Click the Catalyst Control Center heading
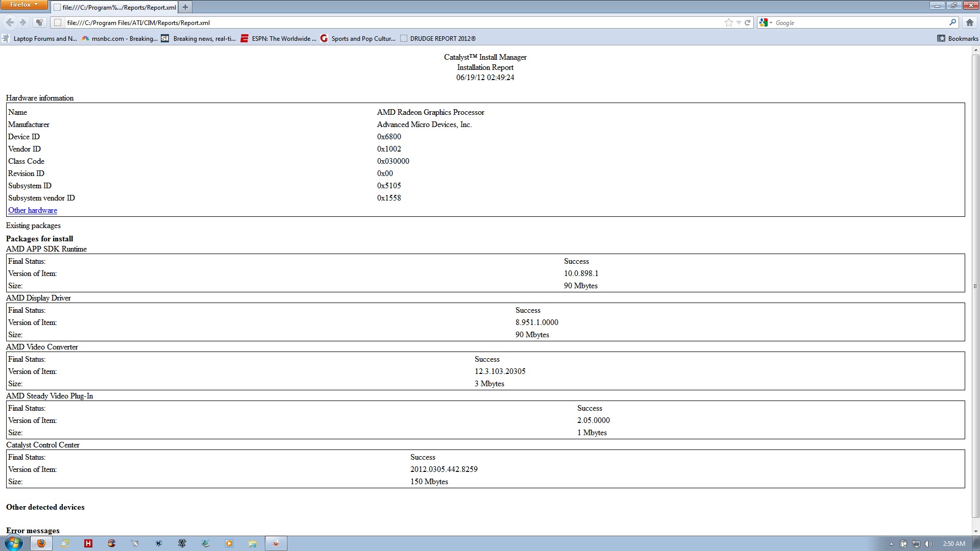Viewport: 980px width, 551px height. tap(43, 445)
